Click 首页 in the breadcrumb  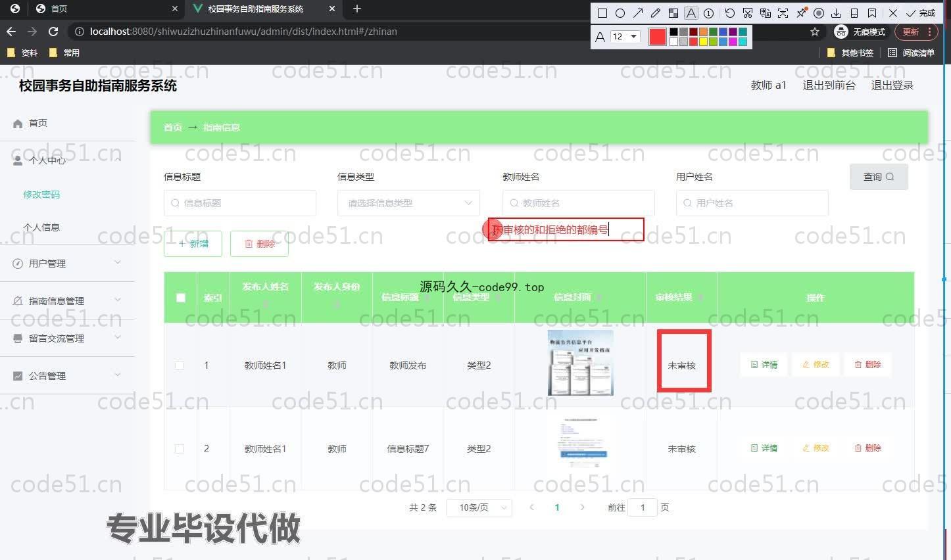(x=173, y=128)
